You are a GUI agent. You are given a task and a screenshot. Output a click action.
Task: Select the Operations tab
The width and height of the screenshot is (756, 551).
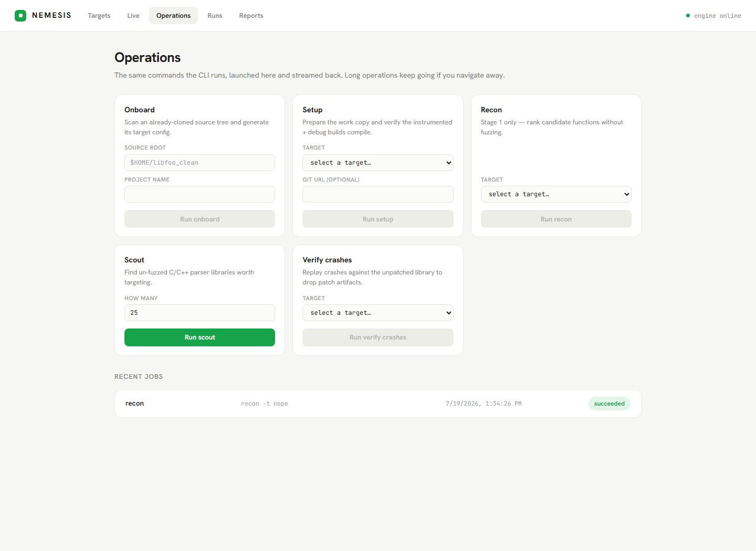(x=173, y=16)
